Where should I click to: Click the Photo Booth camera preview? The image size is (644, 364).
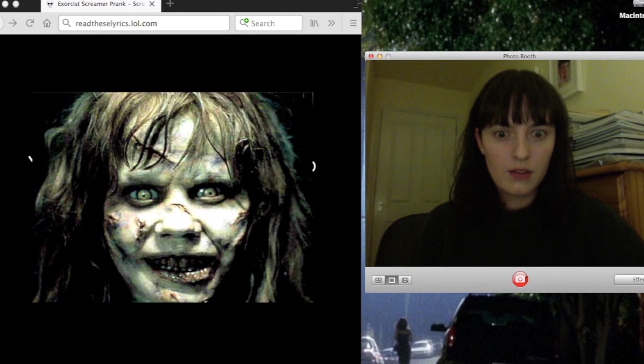(x=505, y=163)
